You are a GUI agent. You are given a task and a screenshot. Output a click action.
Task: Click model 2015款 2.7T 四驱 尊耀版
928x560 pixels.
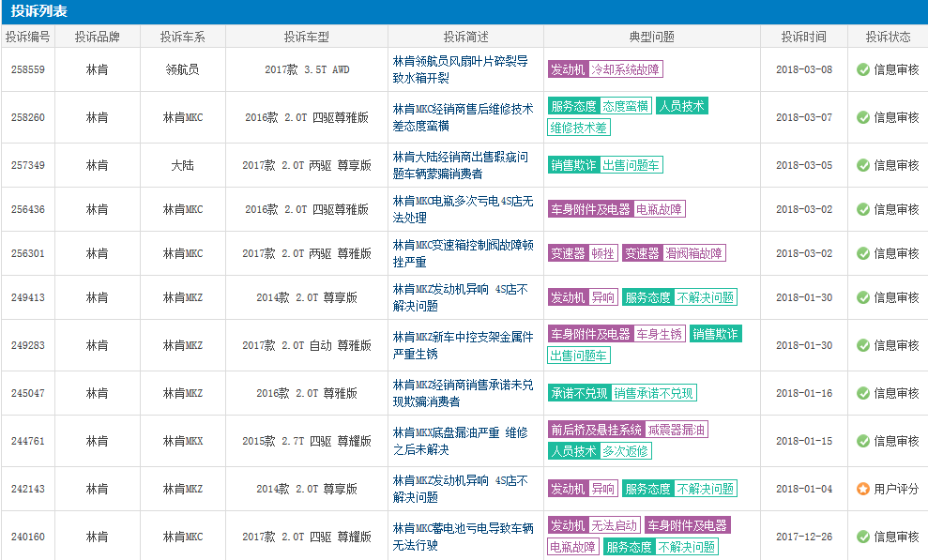(307, 441)
